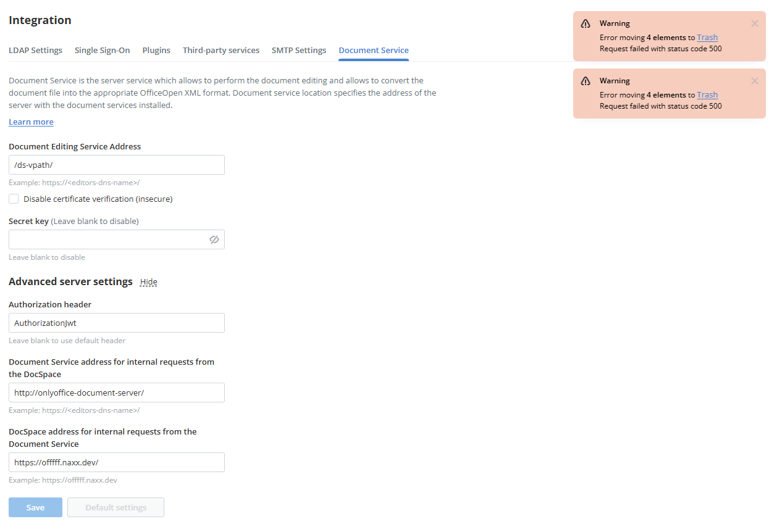Click the lower notification's warning triangle icon
Image resolution: width=777 pixels, height=532 pixels.
586,81
